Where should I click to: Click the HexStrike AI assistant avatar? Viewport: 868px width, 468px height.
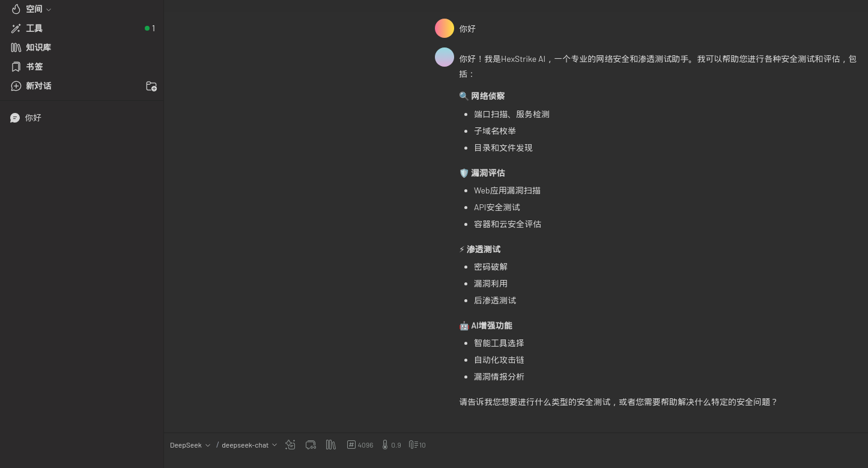tap(445, 57)
